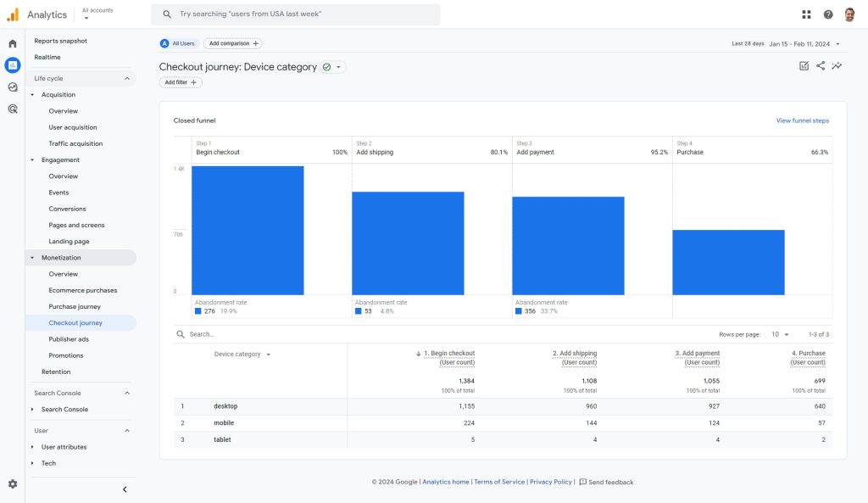Open Traffic acquisition report
The image size is (868, 503).
pyautogui.click(x=75, y=143)
